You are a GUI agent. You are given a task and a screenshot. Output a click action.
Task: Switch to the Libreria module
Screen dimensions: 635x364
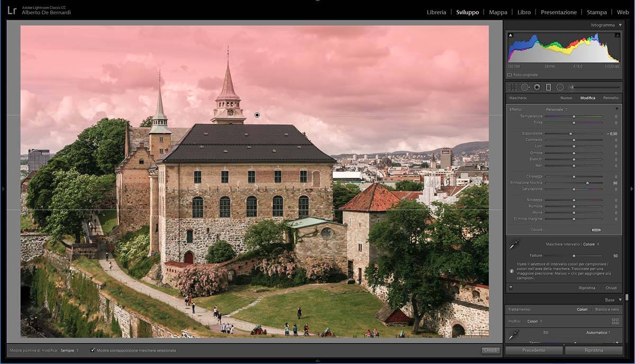437,12
